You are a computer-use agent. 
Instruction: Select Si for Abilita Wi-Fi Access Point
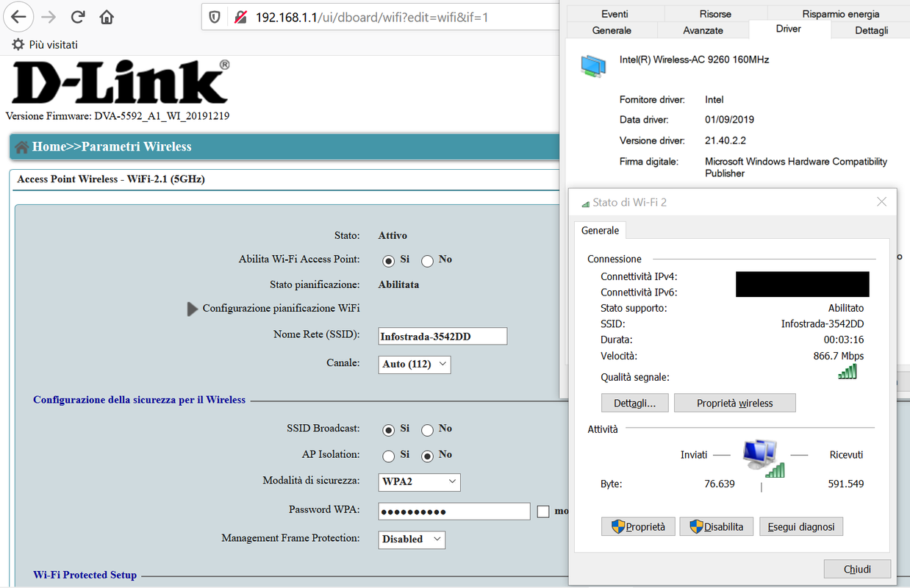tap(388, 261)
